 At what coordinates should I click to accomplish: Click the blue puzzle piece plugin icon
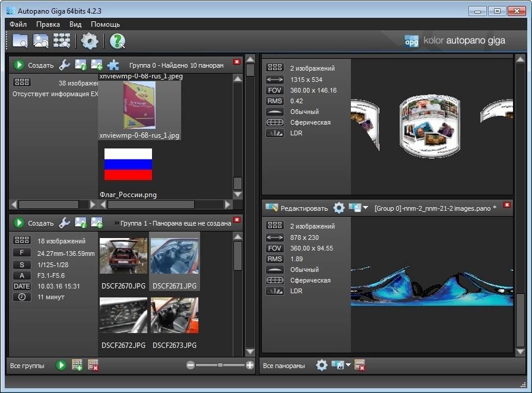point(113,65)
